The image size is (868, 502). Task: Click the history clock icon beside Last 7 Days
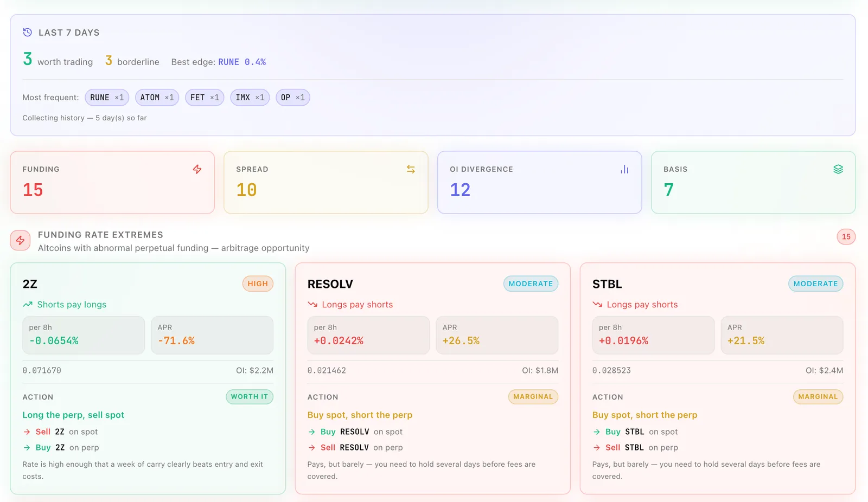28,33
